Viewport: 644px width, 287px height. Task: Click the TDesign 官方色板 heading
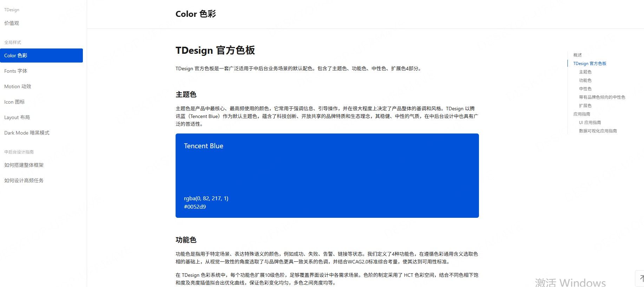tap(215, 50)
